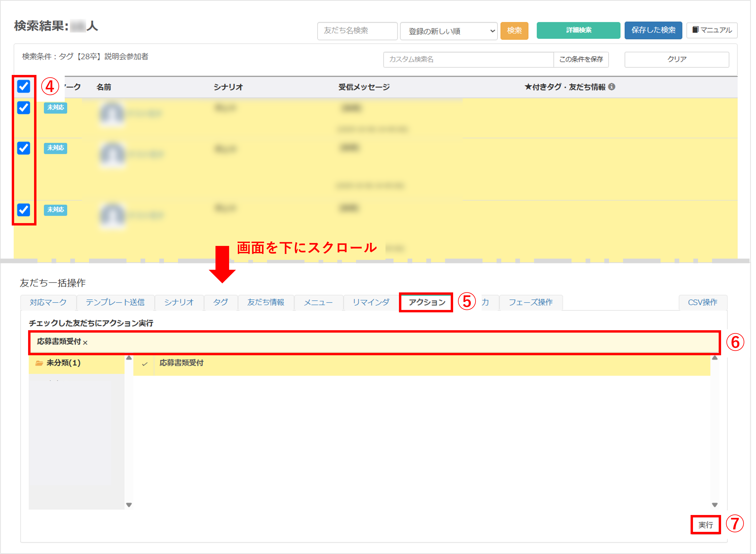The width and height of the screenshot is (756, 554).
Task: Click the checkmark beside 応募書類受付 row
Action: click(x=145, y=364)
